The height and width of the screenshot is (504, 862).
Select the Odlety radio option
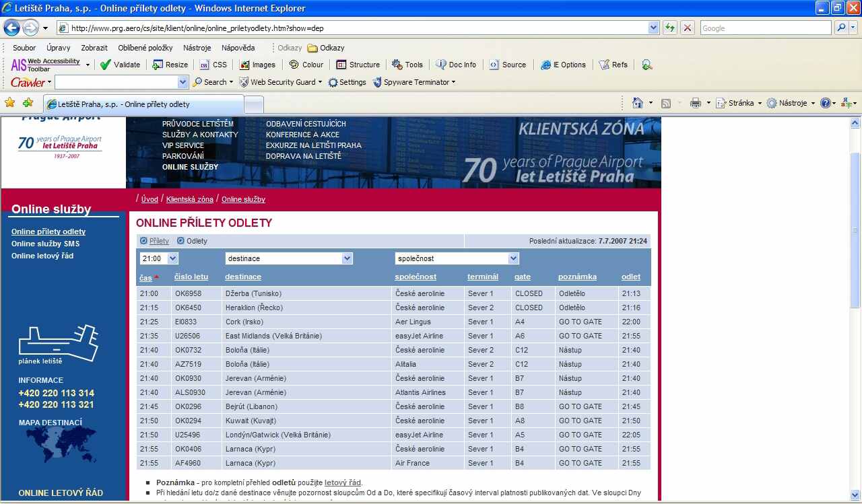180,241
